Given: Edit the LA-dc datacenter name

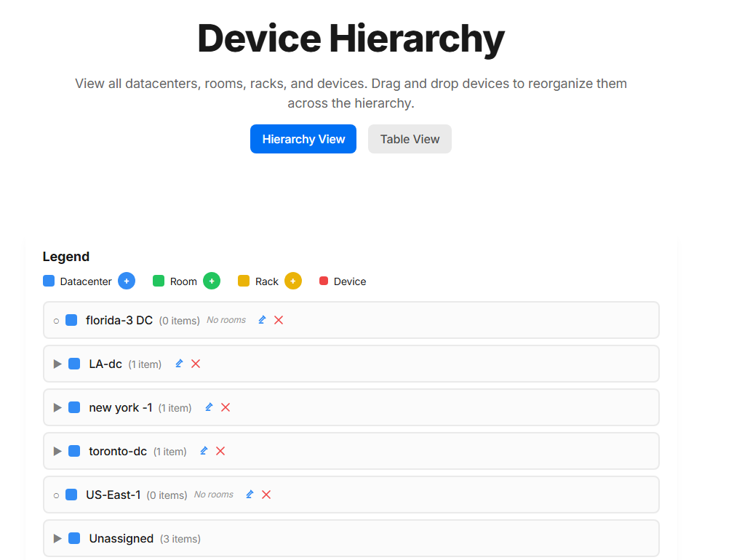Looking at the screenshot, I should coord(179,364).
